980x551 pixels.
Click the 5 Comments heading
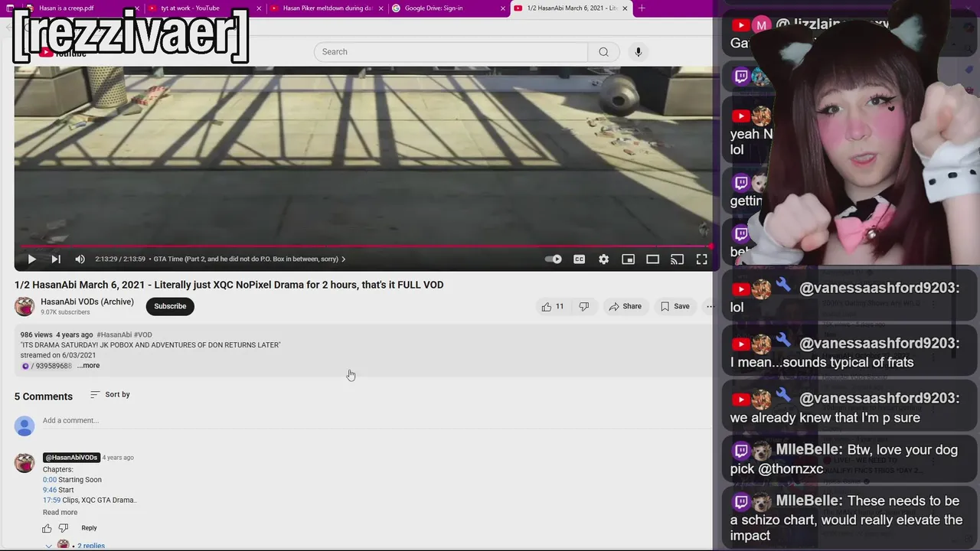[44, 396]
